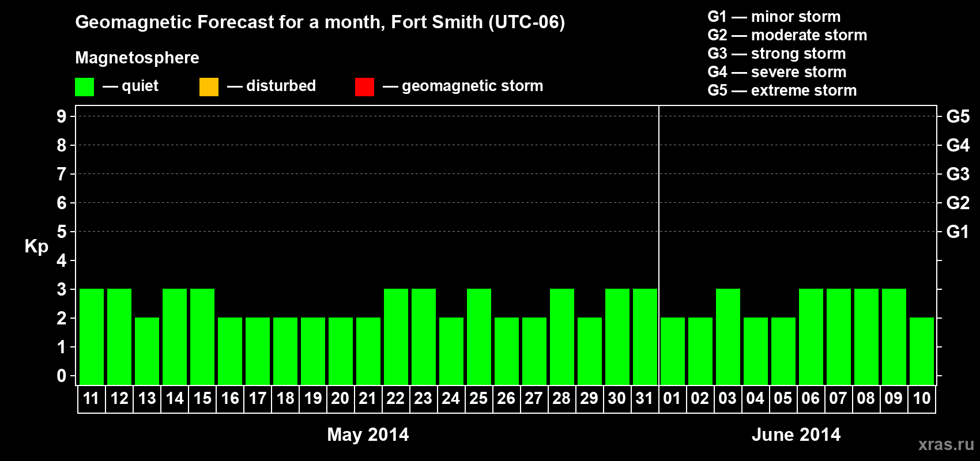Click 'G2 — moderate storm' legend text
The width and height of the screenshot is (980, 461).
(787, 35)
